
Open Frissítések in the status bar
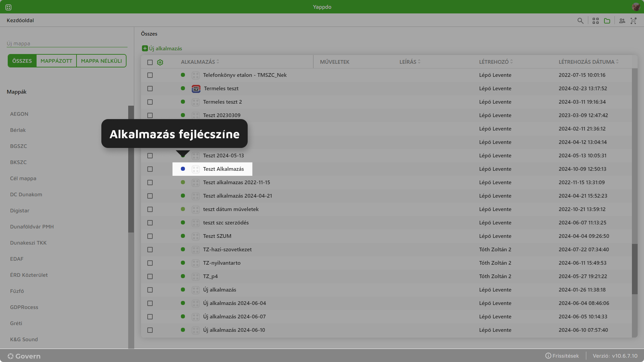(x=565, y=356)
